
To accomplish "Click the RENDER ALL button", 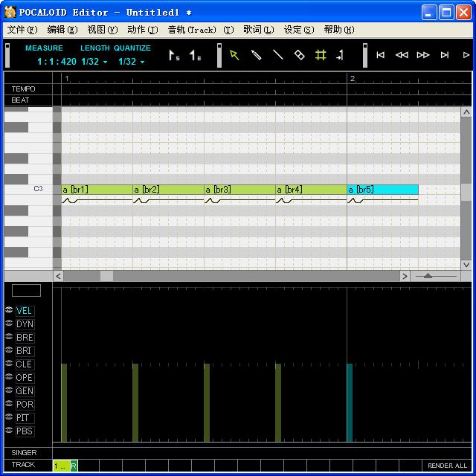I will (x=447, y=466).
